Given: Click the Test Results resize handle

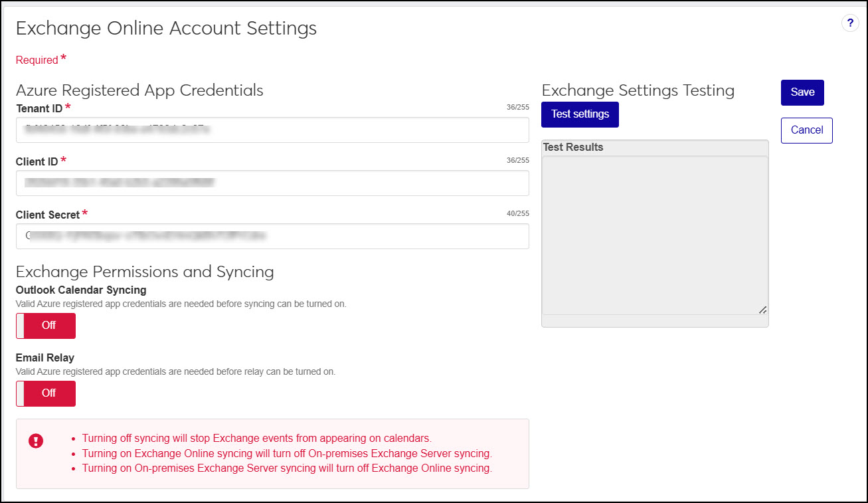Looking at the screenshot, I should 762,310.
